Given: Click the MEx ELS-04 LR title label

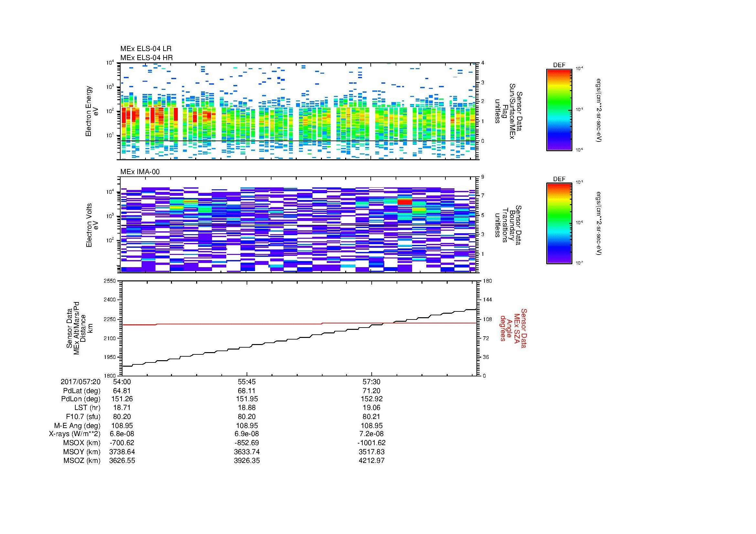Looking at the screenshot, I should (145, 49).
